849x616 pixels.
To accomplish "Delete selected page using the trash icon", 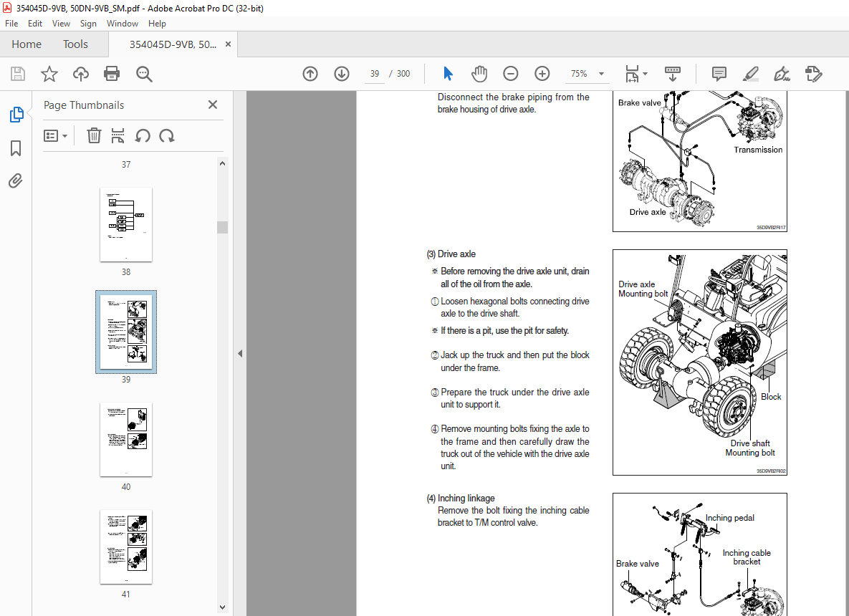I will click(x=94, y=135).
